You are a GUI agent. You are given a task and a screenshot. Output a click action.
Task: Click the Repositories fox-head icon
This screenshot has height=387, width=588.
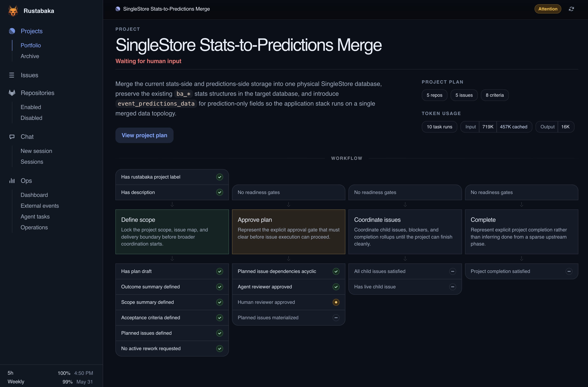click(12, 93)
